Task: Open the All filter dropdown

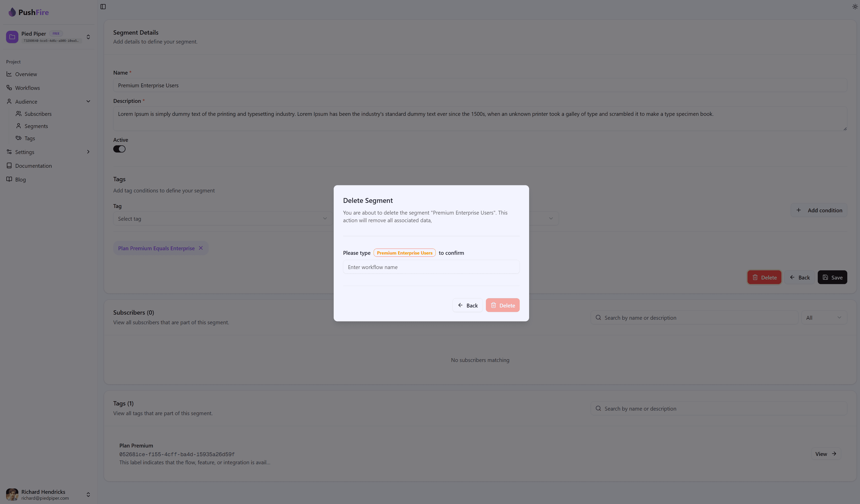Action: (824, 318)
